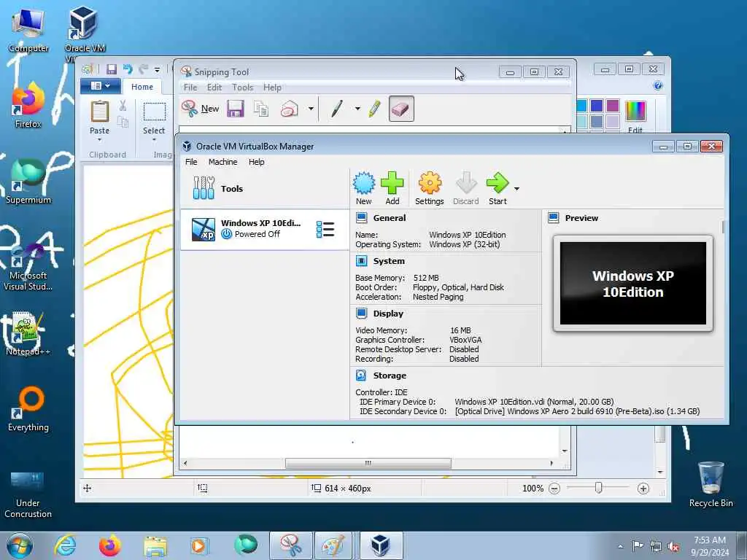Select the Tools entry in VirtualBox sidebar
Screen dimensions: 747x560
tap(265, 189)
